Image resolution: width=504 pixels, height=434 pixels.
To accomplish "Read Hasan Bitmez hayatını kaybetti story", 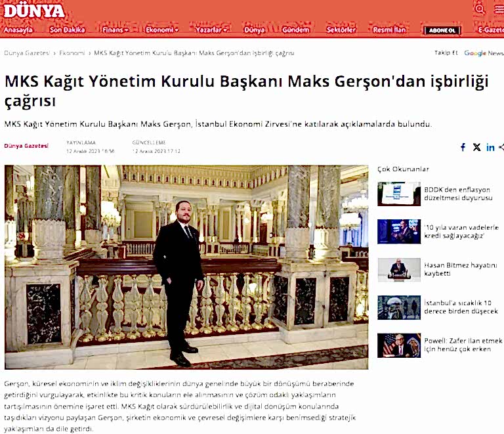I will (x=460, y=269).
